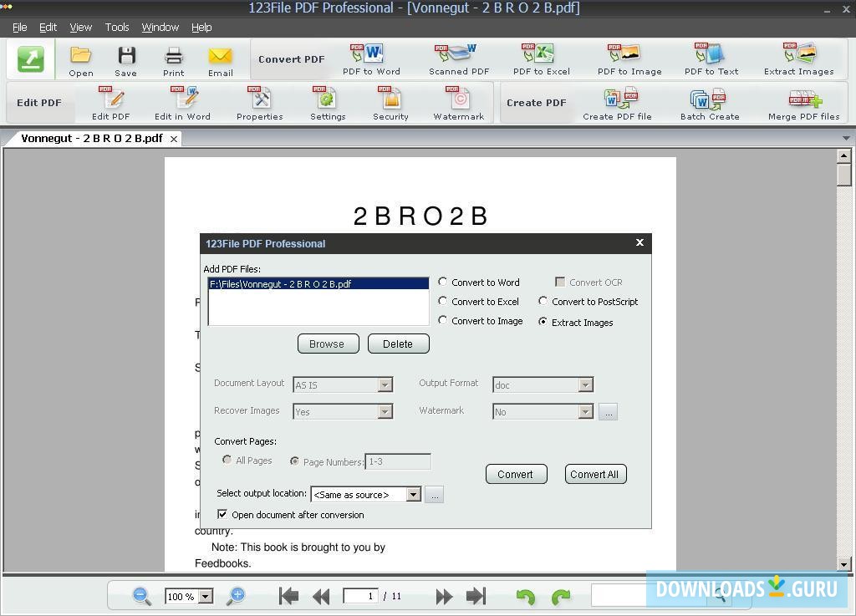Open the Edit PDF pencil tool

pyautogui.click(x=111, y=104)
